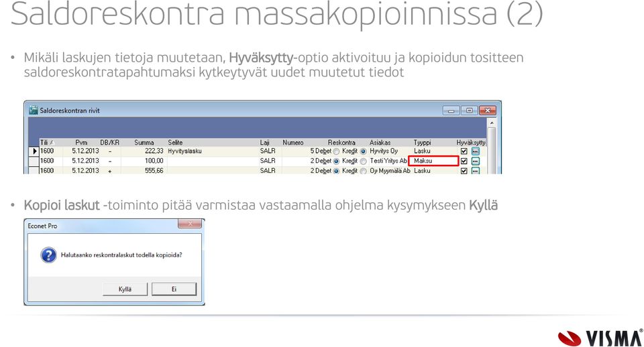644x347 pixels.
Task: Select Kredit radio in Oy Myymälä Ab row
Action: coord(363,171)
